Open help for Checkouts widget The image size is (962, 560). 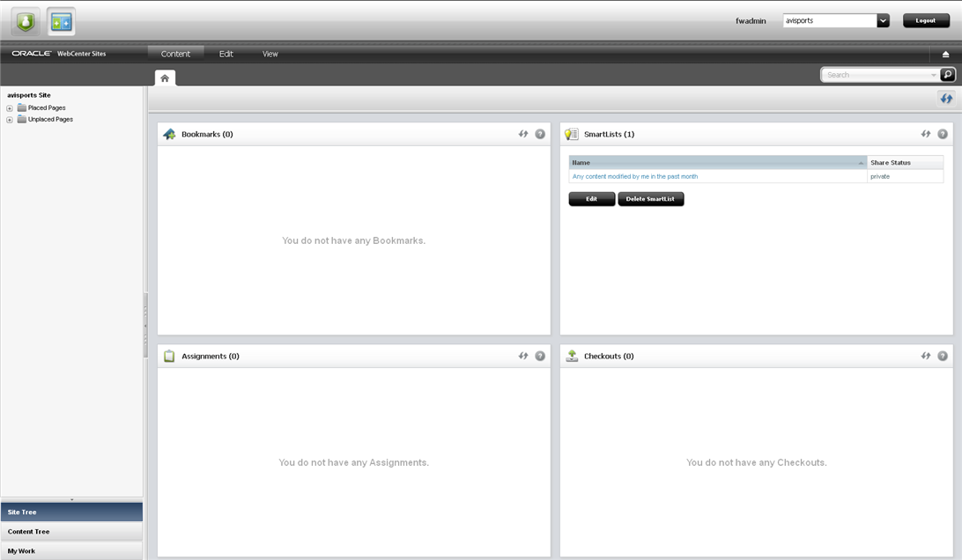(x=943, y=356)
